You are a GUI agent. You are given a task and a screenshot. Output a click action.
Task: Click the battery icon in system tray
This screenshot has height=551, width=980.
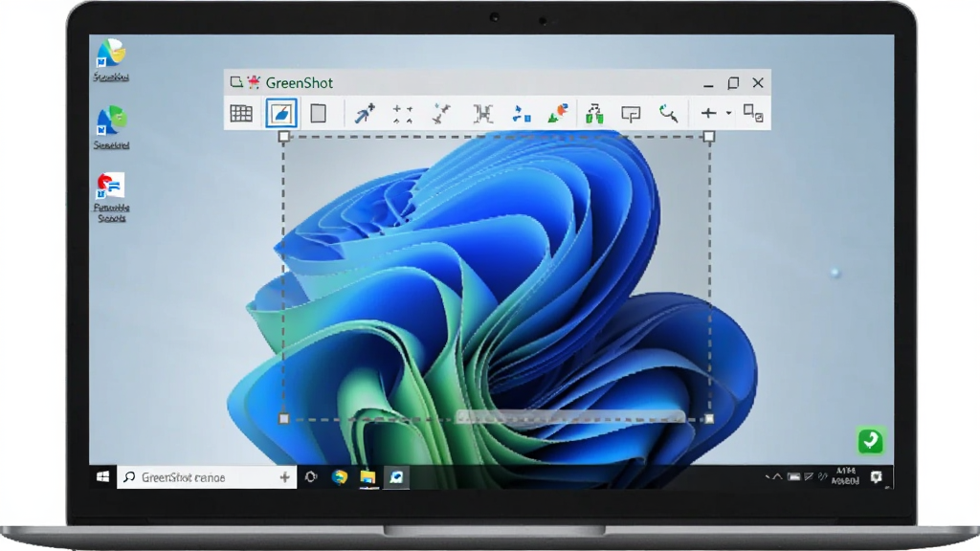(793, 477)
